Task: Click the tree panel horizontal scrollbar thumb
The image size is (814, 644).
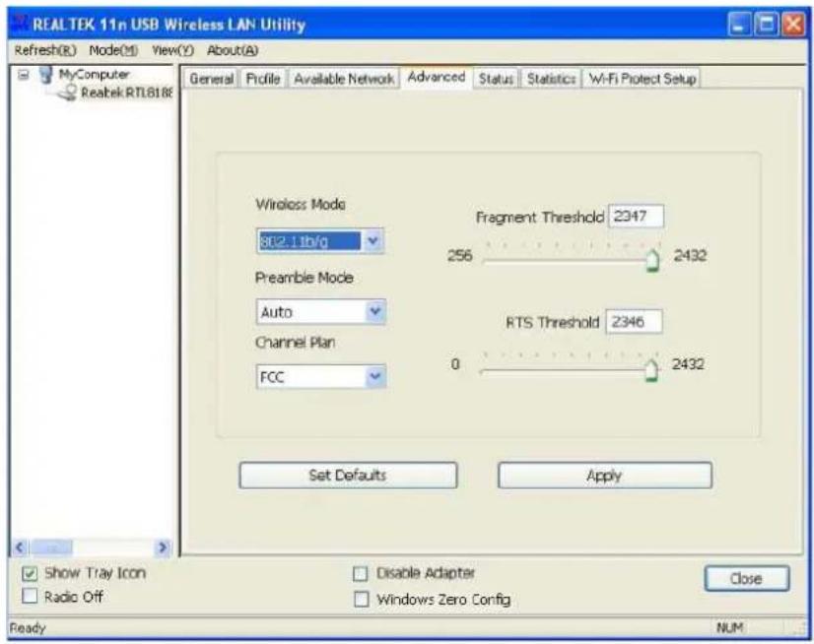Action: pyautogui.click(x=52, y=547)
